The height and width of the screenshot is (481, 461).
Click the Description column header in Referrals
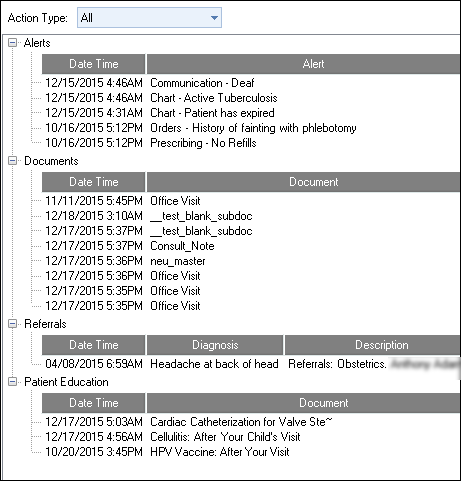[373, 345]
